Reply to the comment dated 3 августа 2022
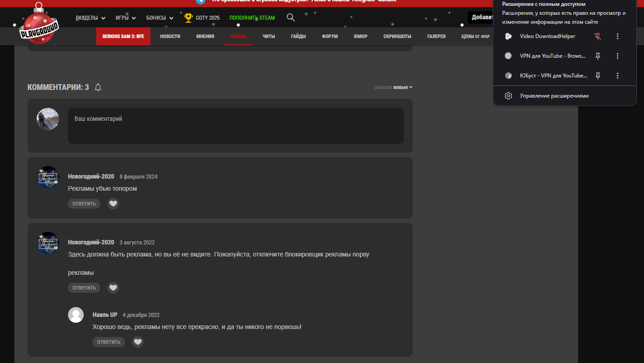 click(84, 288)
